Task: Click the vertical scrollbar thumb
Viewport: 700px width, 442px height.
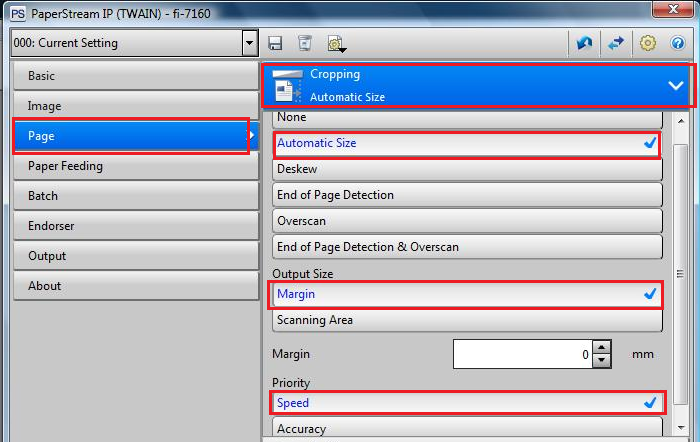Action: point(680,274)
